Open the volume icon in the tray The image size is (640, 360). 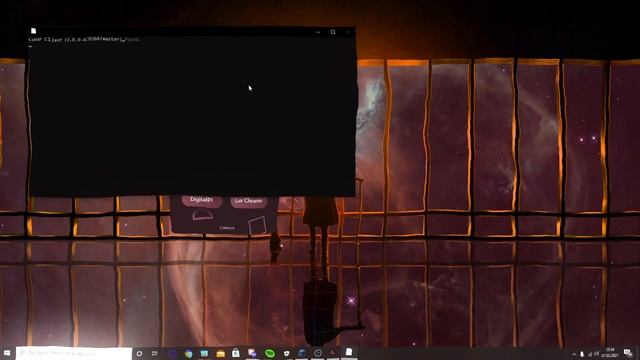point(596,354)
